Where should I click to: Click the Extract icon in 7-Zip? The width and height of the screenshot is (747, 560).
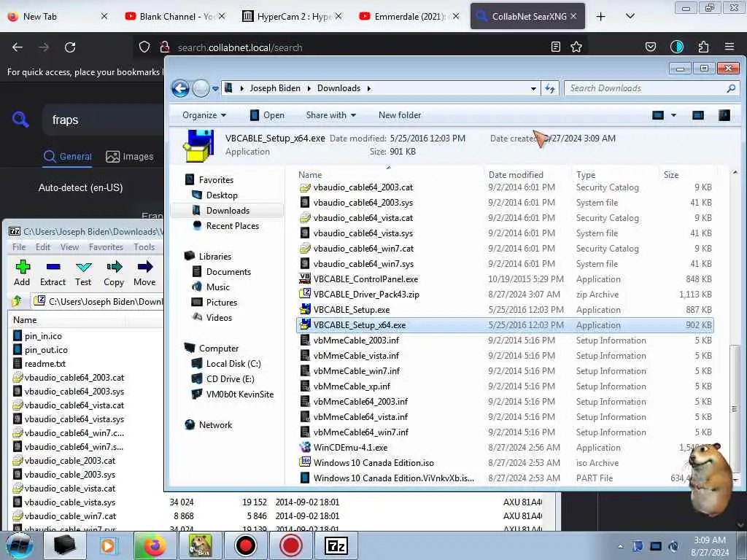tap(53, 267)
